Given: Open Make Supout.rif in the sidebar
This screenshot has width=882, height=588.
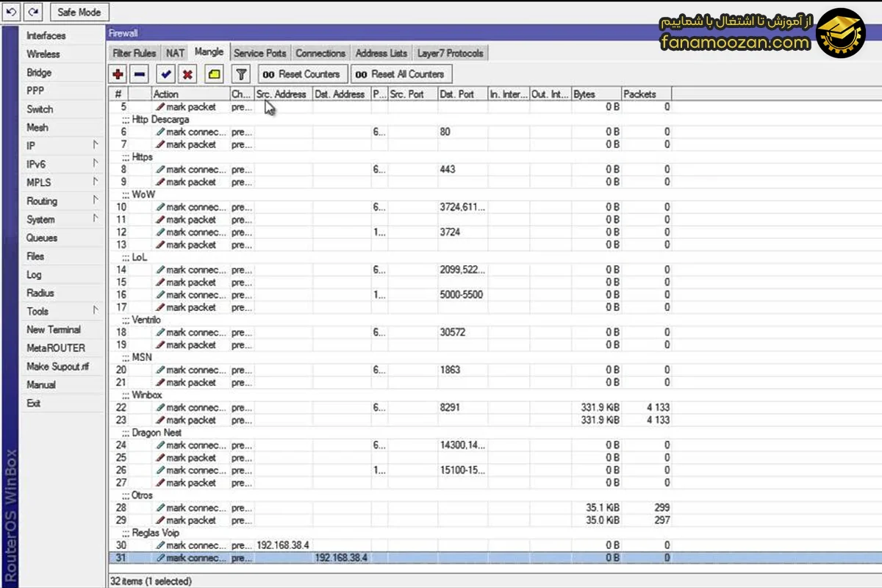Looking at the screenshot, I should point(62,366).
